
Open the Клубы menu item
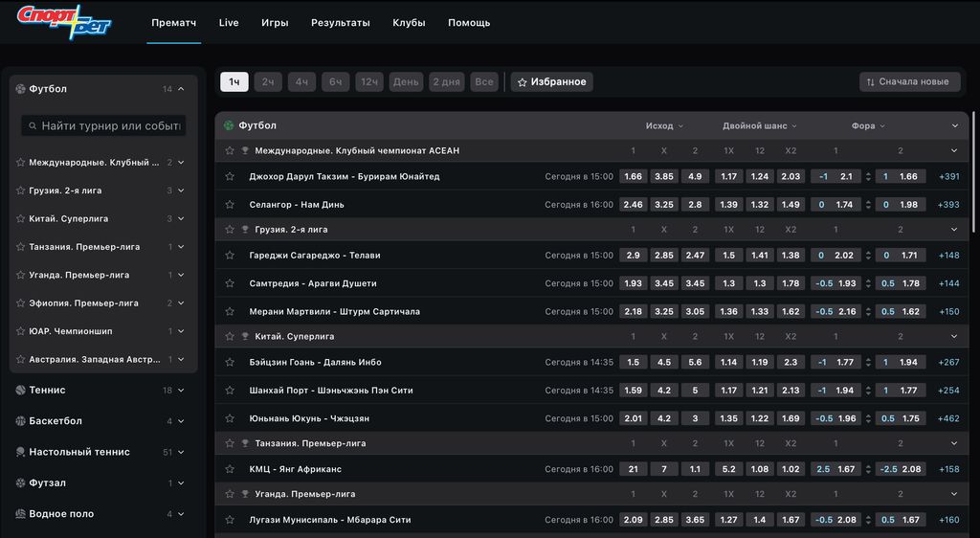[x=409, y=22]
